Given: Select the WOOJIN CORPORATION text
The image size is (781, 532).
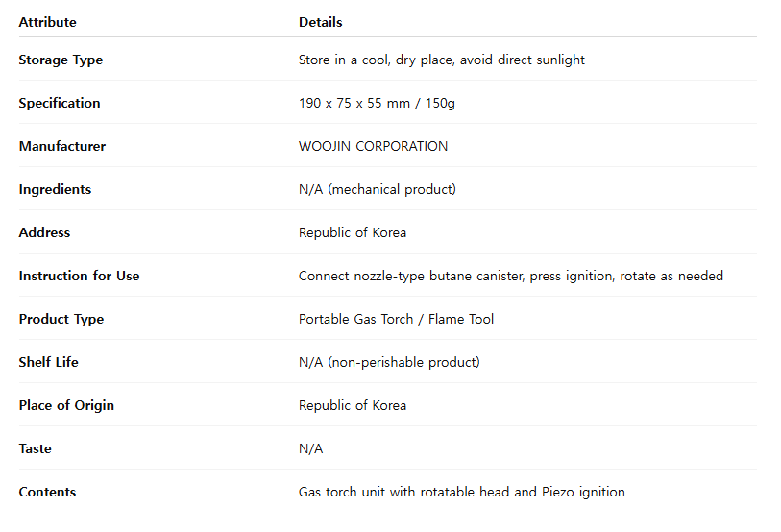Looking at the screenshot, I should (x=373, y=146).
